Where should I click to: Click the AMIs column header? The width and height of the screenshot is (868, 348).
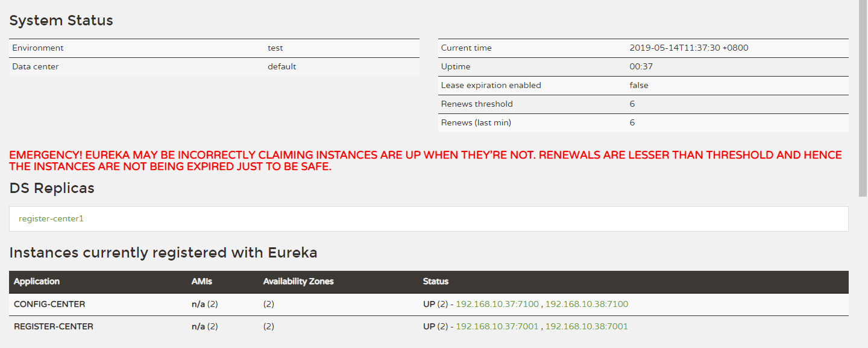(x=202, y=282)
